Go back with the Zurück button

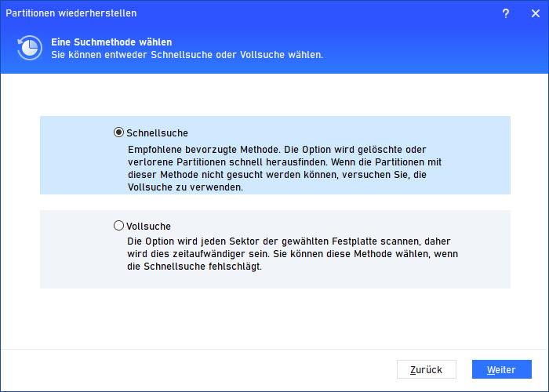click(x=427, y=369)
